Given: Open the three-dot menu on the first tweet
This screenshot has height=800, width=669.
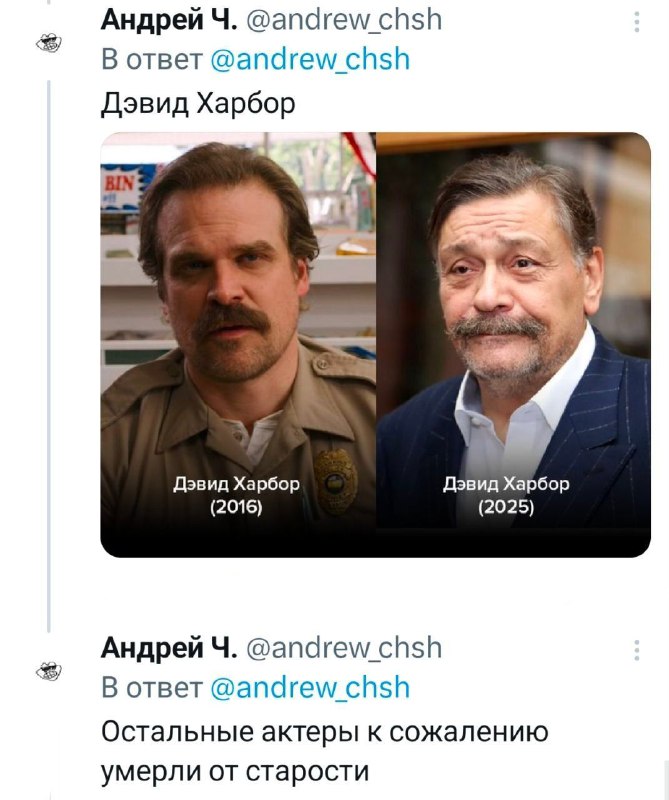Looking at the screenshot, I should [x=637, y=22].
